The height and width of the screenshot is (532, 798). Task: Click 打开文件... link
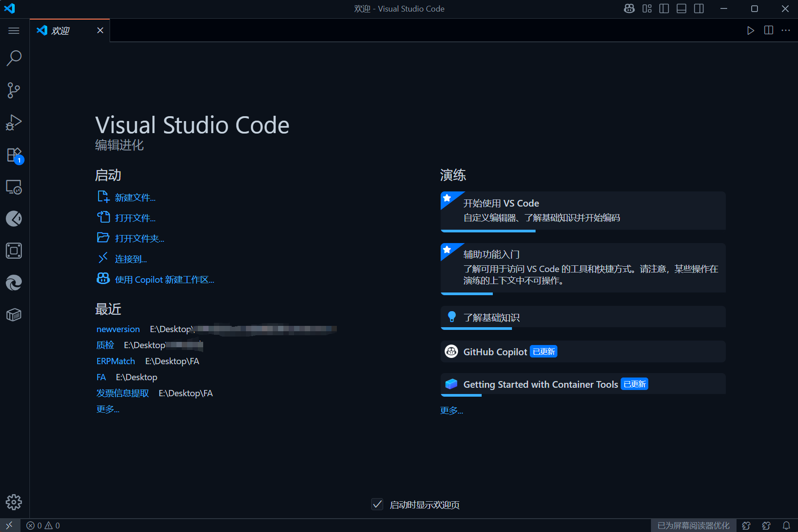135,218
